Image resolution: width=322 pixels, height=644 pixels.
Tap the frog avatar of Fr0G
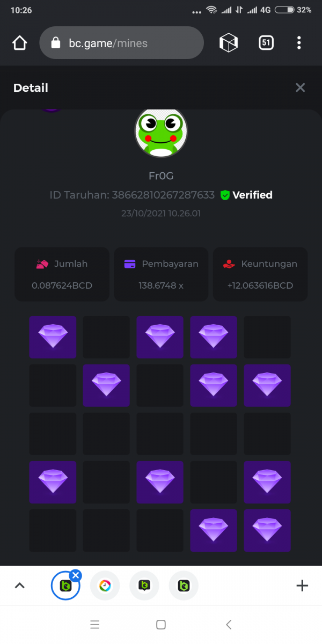click(x=160, y=133)
